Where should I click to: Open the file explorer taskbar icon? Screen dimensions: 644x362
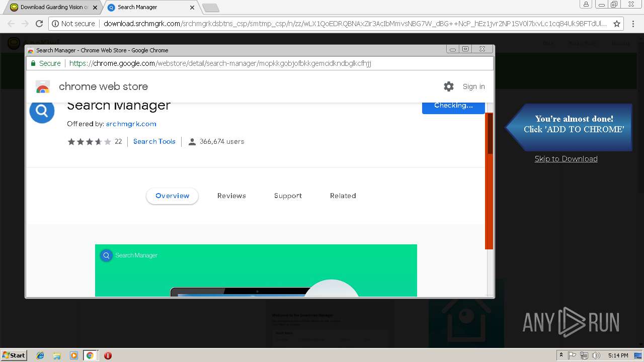pyautogui.click(x=57, y=355)
